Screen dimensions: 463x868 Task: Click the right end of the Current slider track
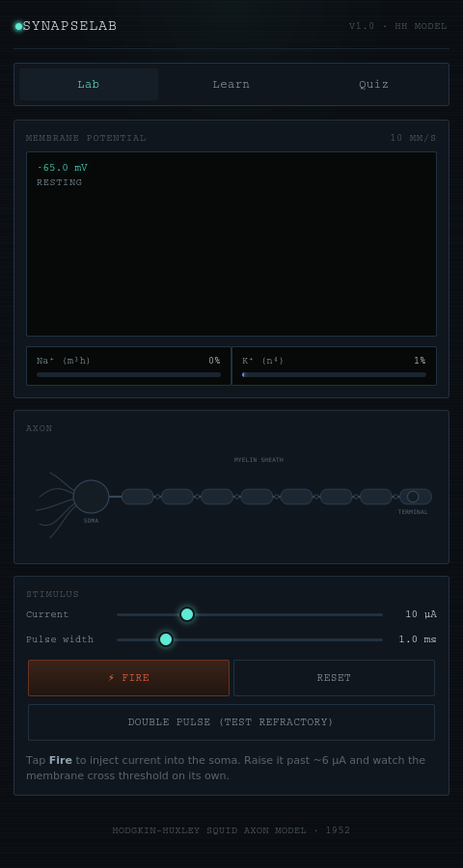(x=380, y=614)
